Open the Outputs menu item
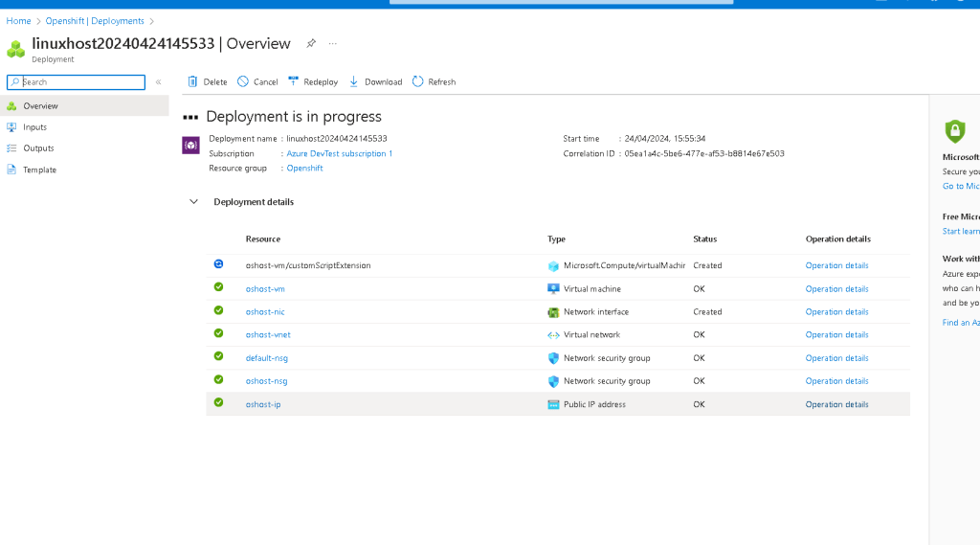Image resolution: width=980 pixels, height=545 pixels. click(84, 148)
